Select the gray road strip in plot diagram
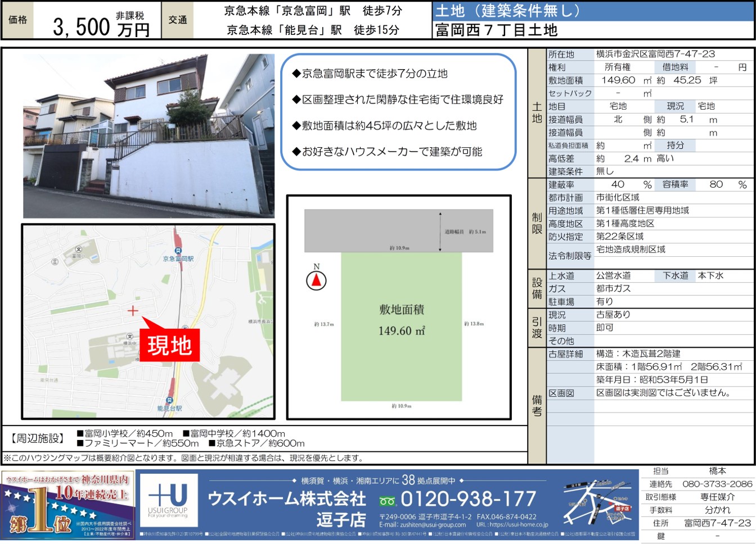Screen dimensions: 756x544 pyautogui.click(x=398, y=230)
